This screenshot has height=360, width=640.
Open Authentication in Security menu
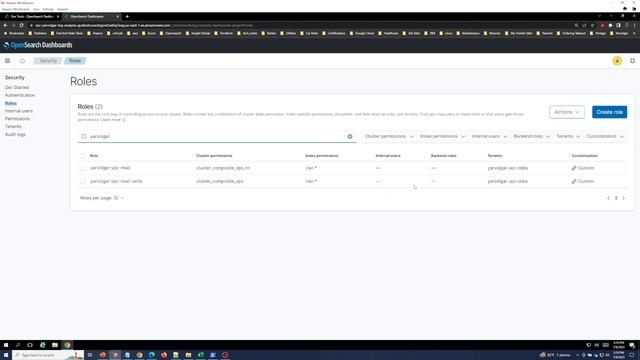(x=20, y=95)
